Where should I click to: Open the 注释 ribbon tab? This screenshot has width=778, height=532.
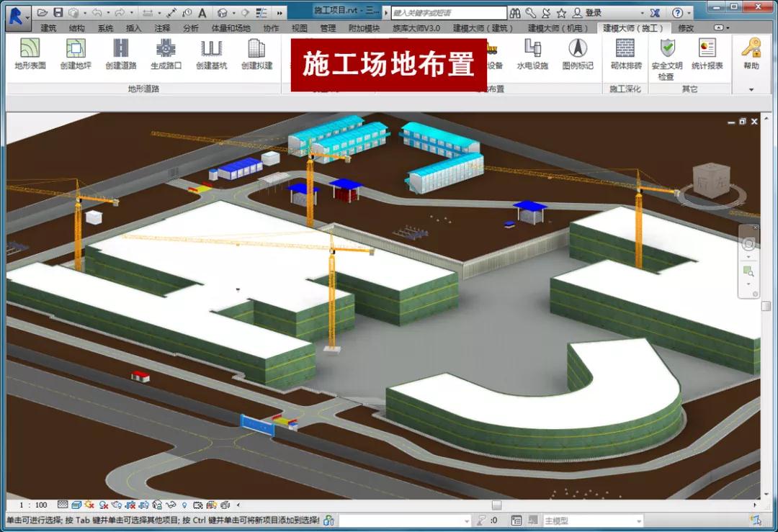[x=162, y=28]
